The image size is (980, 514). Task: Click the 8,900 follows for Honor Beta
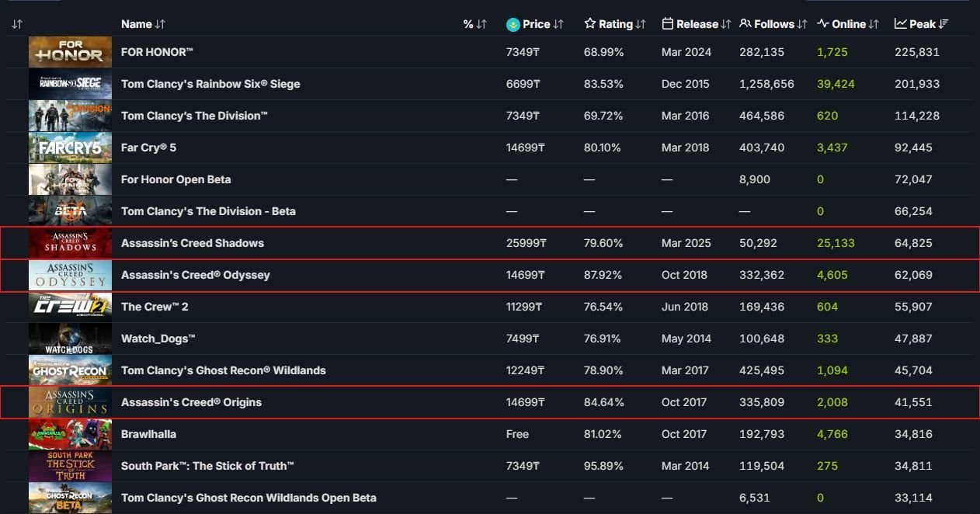coord(755,179)
